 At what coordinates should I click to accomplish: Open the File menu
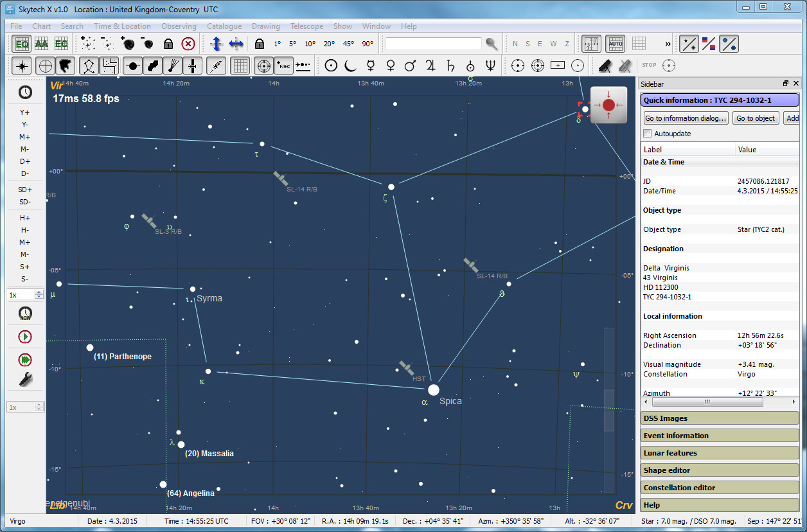(x=16, y=26)
